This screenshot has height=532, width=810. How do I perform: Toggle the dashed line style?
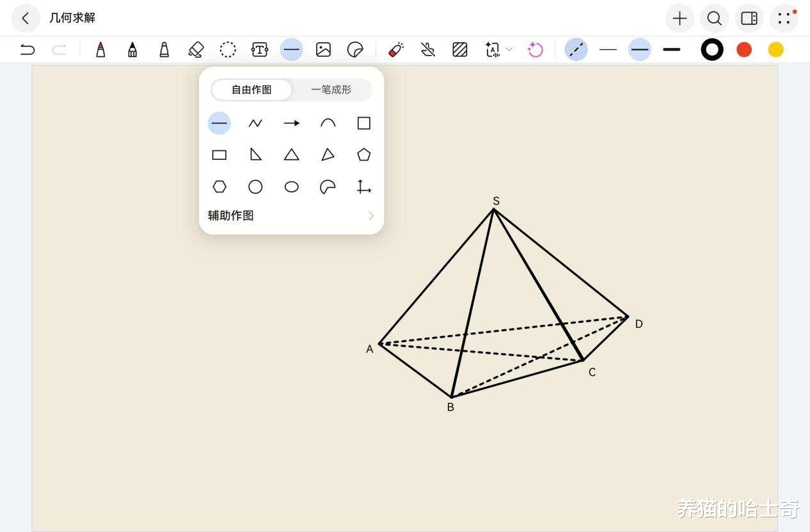pos(576,49)
